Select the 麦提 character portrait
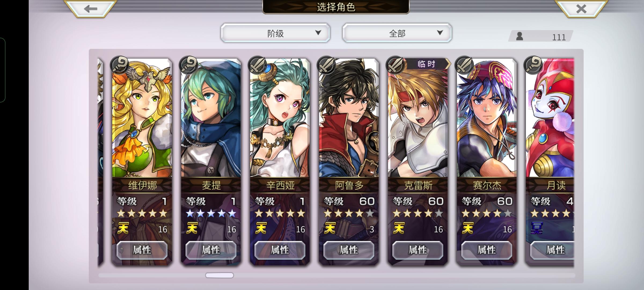This screenshot has height=290, width=644. pos(211,118)
